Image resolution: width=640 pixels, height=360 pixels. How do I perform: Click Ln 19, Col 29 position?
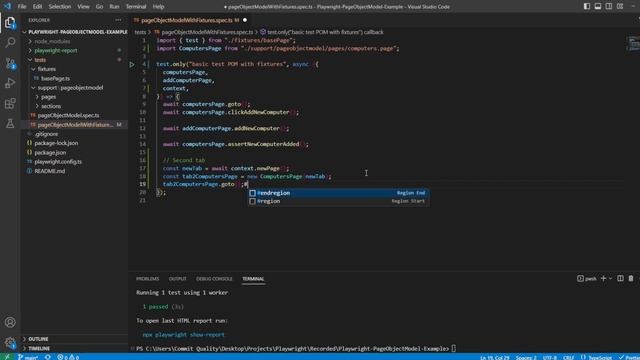[495, 357]
